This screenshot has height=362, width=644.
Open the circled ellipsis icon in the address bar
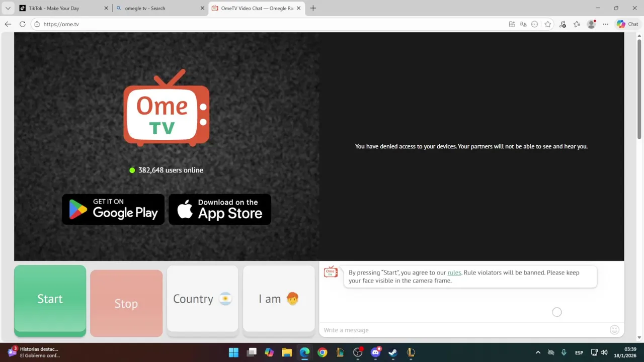(x=535, y=24)
